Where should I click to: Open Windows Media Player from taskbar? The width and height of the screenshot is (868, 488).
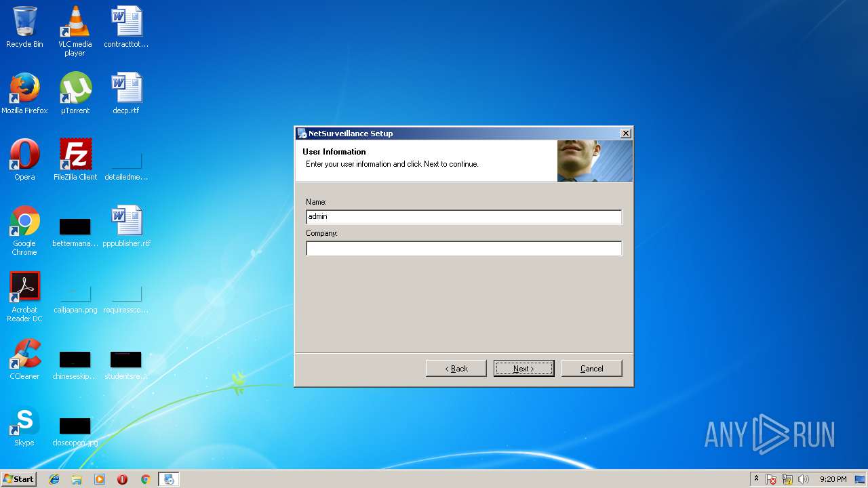[x=100, y=479]
